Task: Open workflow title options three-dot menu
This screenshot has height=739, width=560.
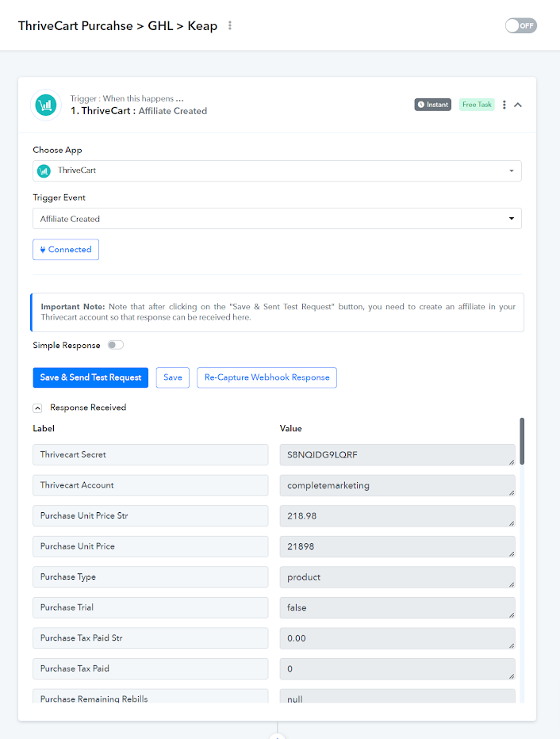Action: click(x=229, y=25)
